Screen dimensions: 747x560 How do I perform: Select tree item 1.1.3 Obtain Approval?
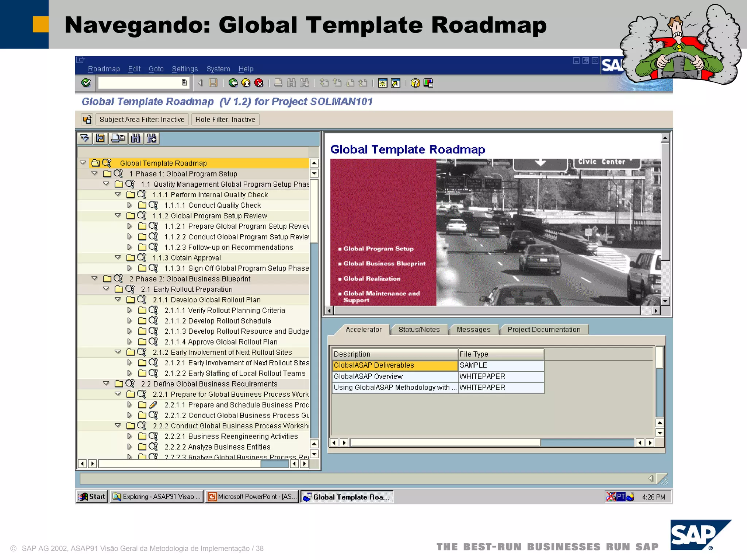pyautogui.click(x=187, y=258)
